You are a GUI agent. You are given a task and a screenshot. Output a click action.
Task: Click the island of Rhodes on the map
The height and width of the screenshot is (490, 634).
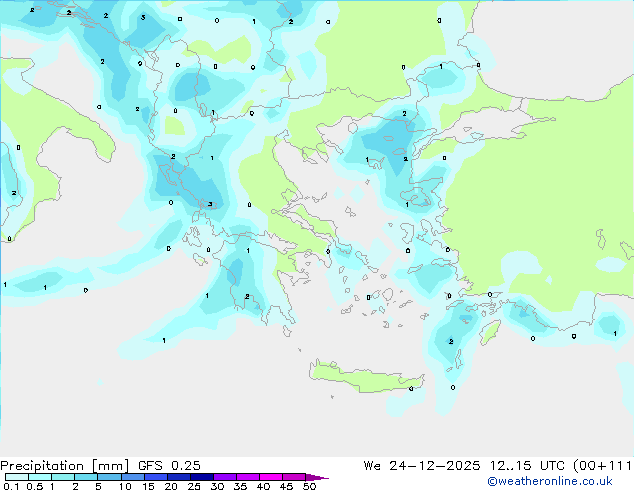click(x=490, y=332)
